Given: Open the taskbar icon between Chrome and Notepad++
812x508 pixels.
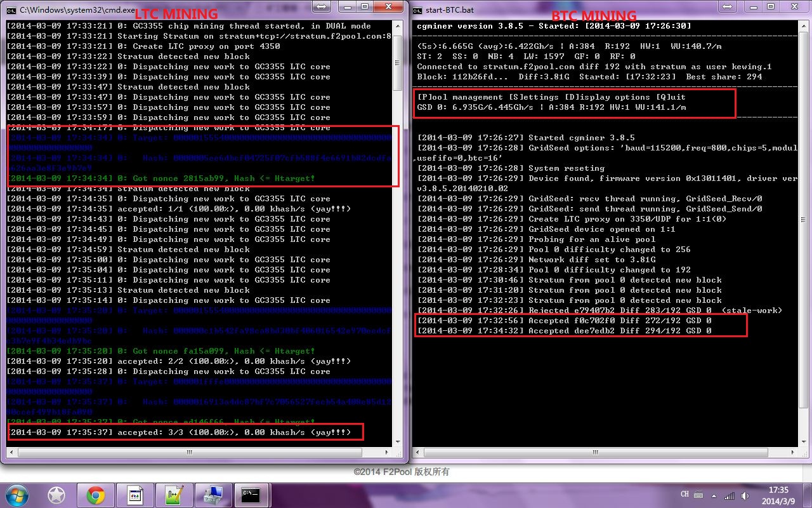Looking at the screenshot, I should (x=135, y=495).
